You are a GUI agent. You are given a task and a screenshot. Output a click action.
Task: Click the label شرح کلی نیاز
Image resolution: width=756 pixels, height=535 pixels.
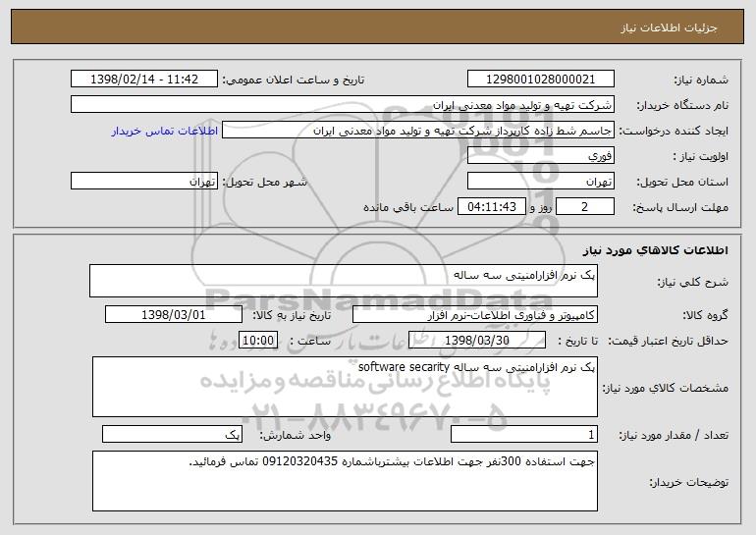(693, 282)
